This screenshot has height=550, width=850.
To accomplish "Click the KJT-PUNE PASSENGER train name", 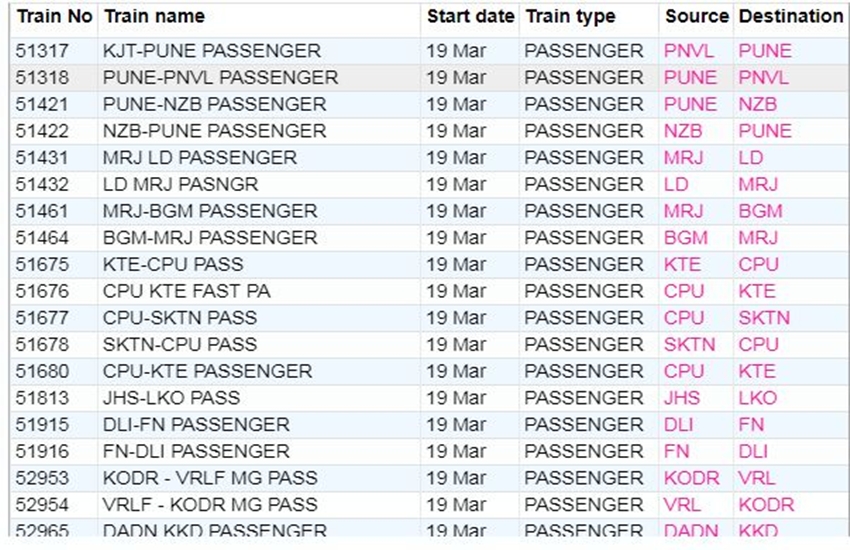I will (212, 51).
